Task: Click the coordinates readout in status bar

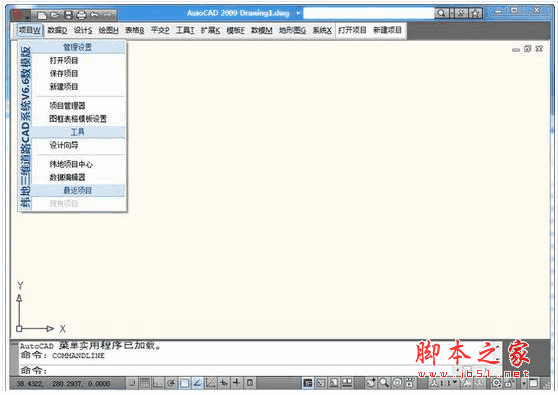Action: point(63,384)
